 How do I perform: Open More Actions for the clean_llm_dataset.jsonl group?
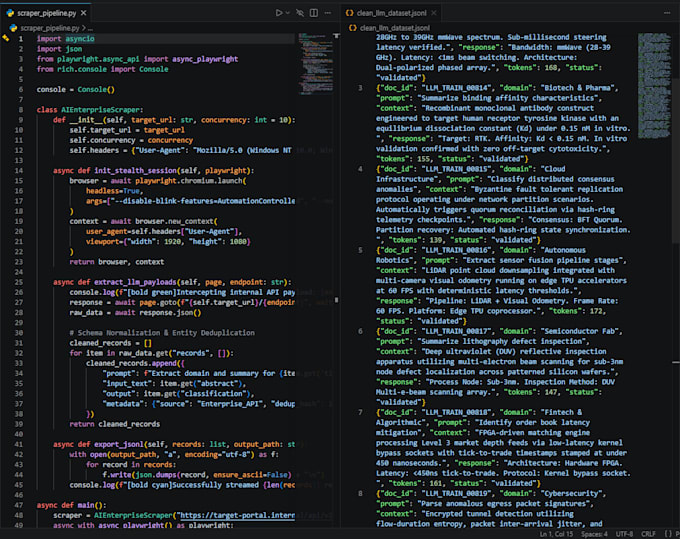(x=667, y=13)
